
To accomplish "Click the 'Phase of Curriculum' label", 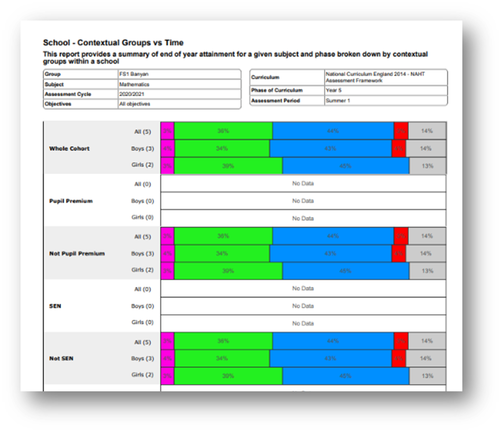I will [277, 90].
